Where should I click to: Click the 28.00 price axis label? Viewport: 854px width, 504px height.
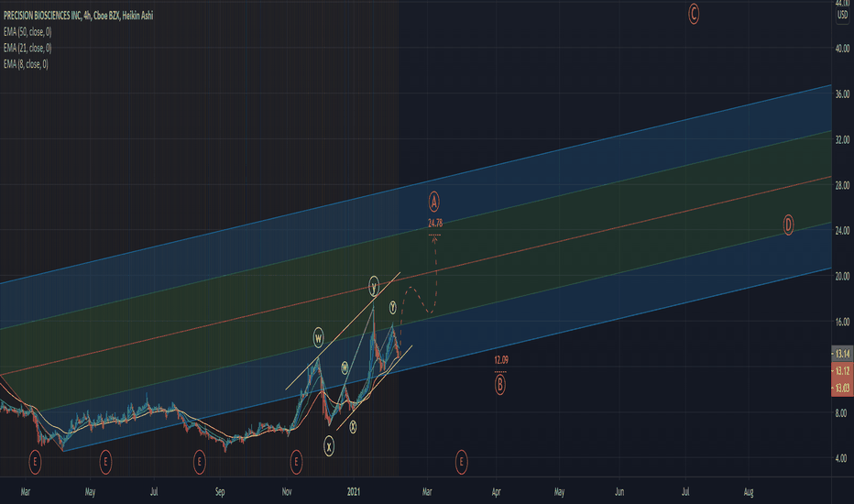click(x=842, y=186)
